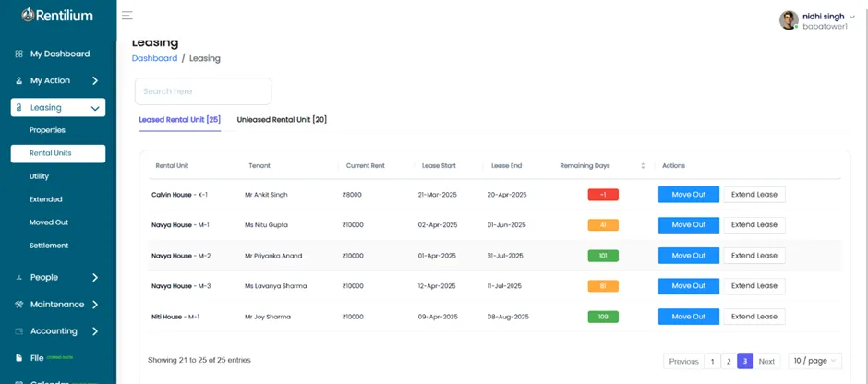868x384 pixels.
Task: Click the File icon in sidebar
Action: [19, 358]
